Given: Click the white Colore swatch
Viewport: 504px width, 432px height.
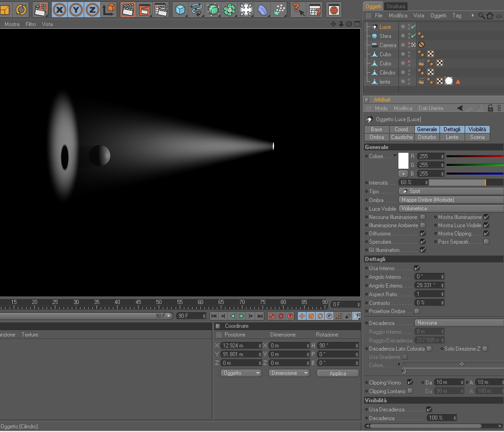Looking at the screenshot, I should (403, 160).
